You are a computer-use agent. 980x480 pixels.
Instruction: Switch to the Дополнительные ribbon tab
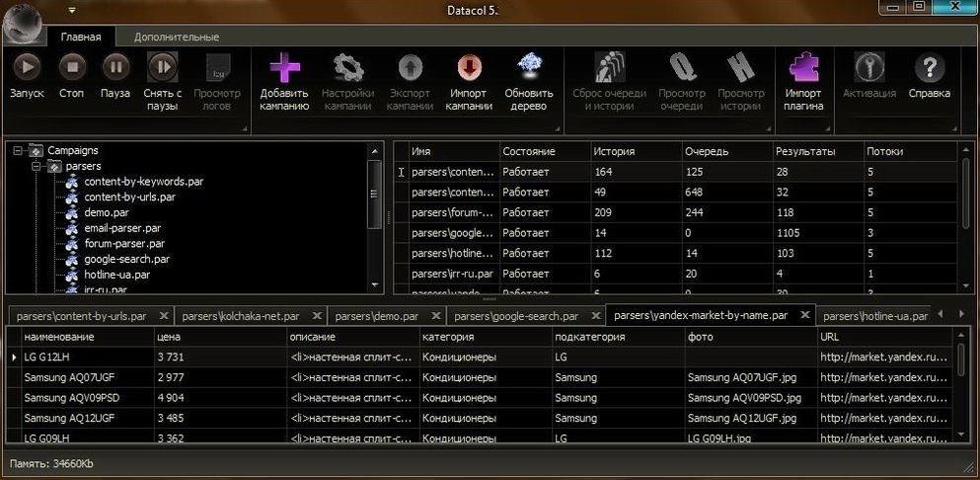tap(176, 37)
